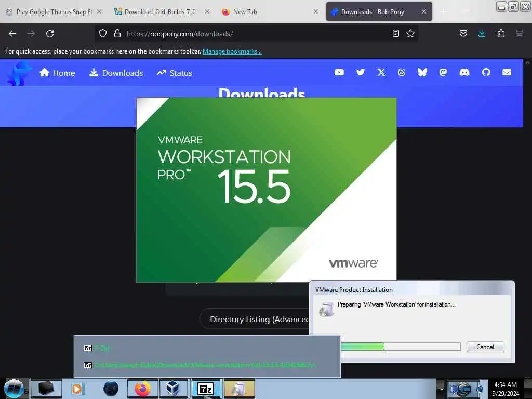532x399 pixels.
Task: Open the clock showing 4:54 AM
Action: pos(506,389)
